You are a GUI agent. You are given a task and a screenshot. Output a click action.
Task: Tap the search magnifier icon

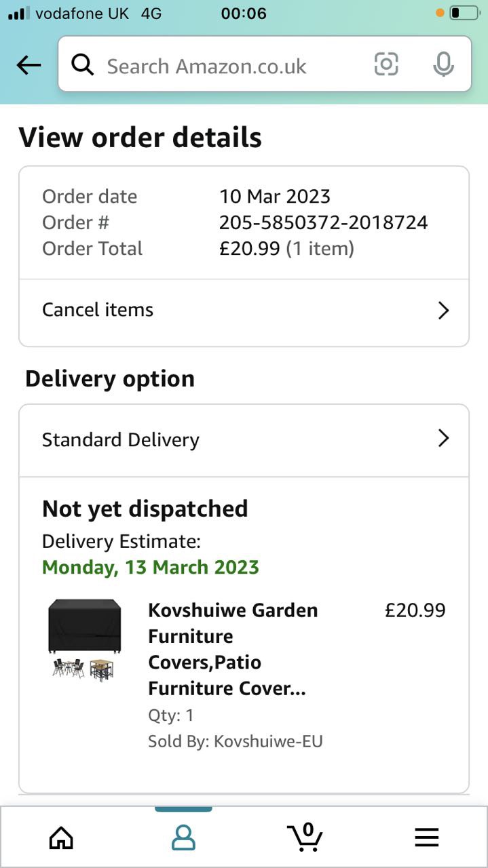pos(82,65)
